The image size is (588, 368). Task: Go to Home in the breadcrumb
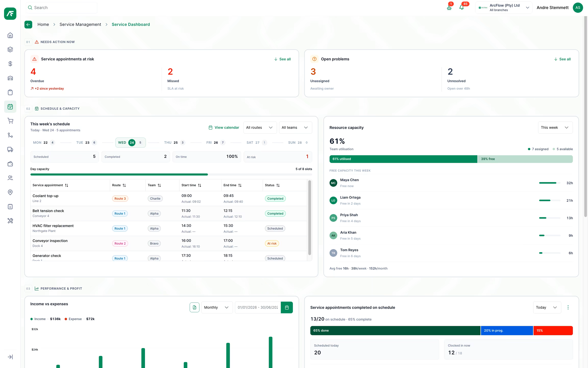point(43,24)
